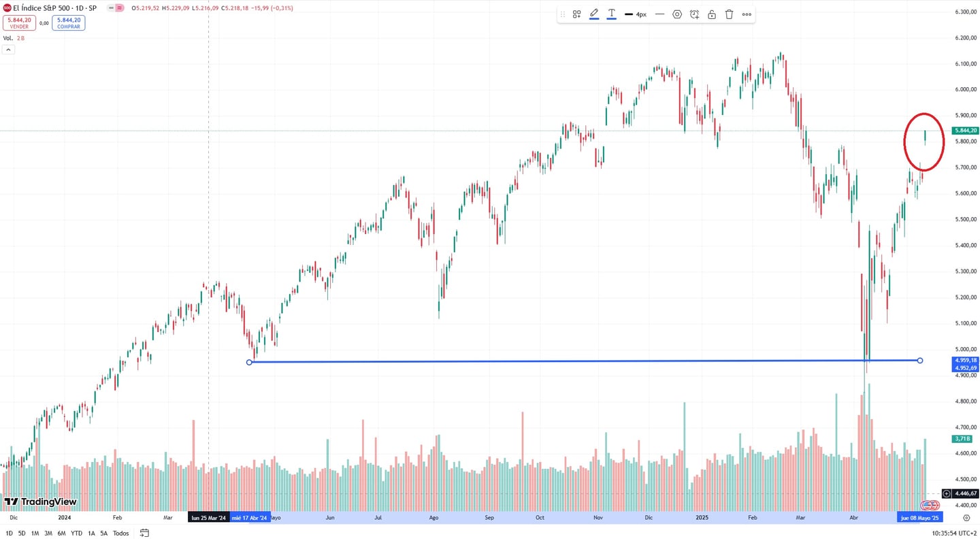Select the 1M time range tab
Screen dimensions: 980x541
point(35,534)
